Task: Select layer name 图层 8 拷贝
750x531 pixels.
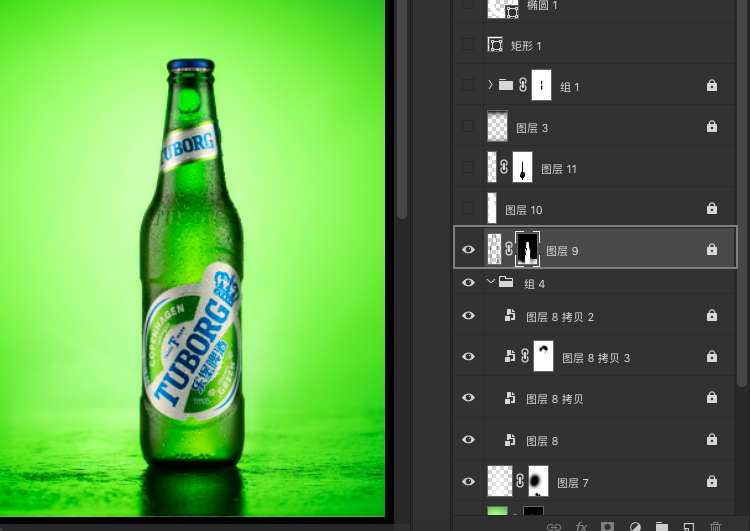Action: [x=555, y=399]
